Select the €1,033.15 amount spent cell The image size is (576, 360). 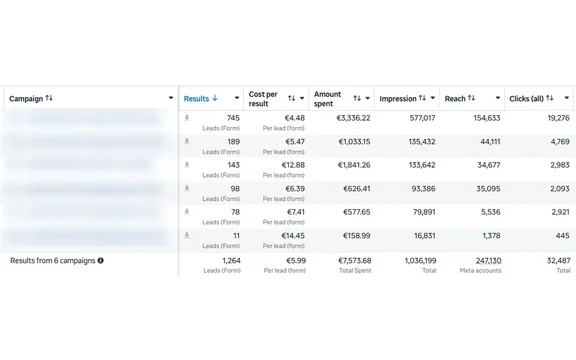(x=354, y=141)
